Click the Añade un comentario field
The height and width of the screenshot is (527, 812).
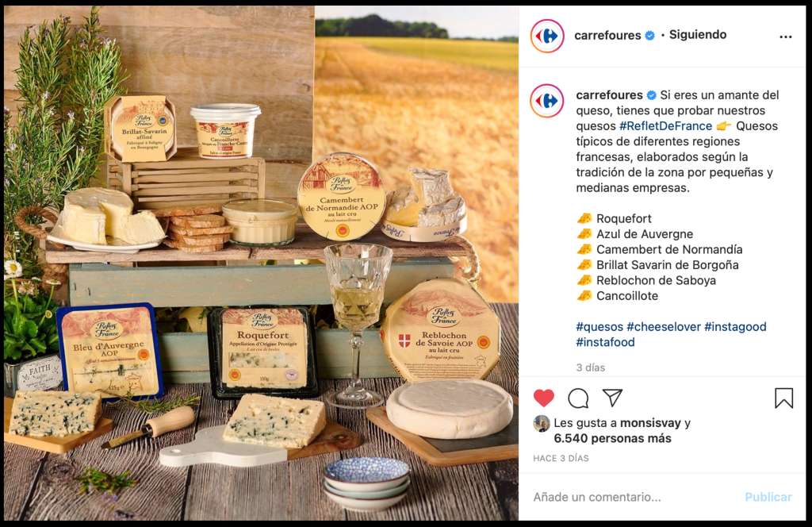coord(635,497)
